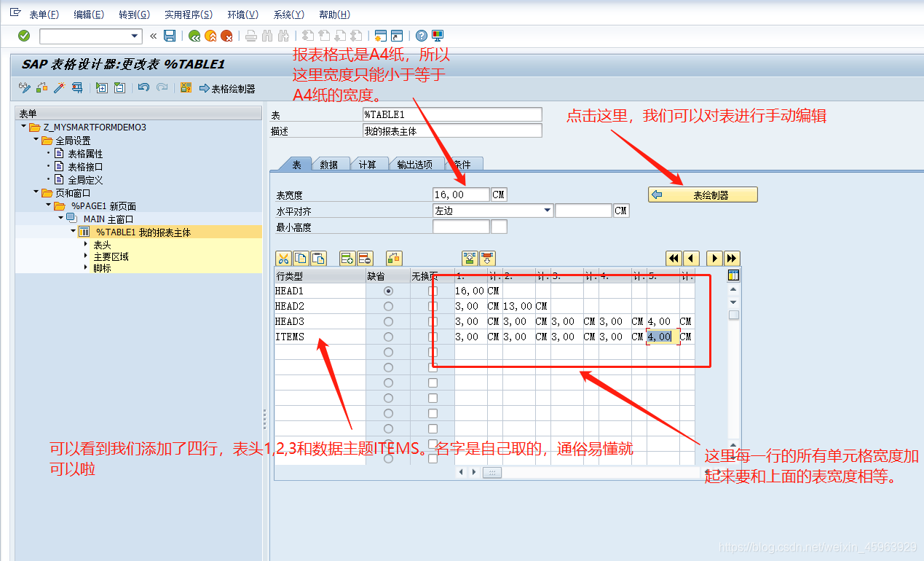Open the Customize Local Layout monitor icon
The image size is (924, 561).
click(438, 36)
